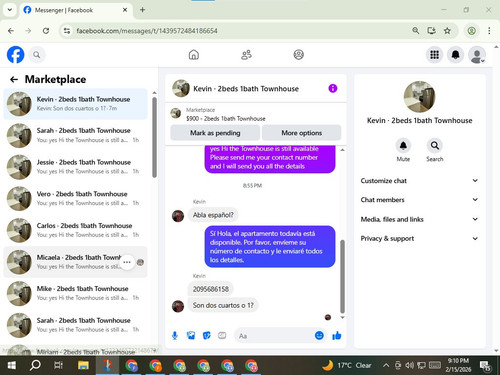Expand Privacy & support section

point(419,238)
